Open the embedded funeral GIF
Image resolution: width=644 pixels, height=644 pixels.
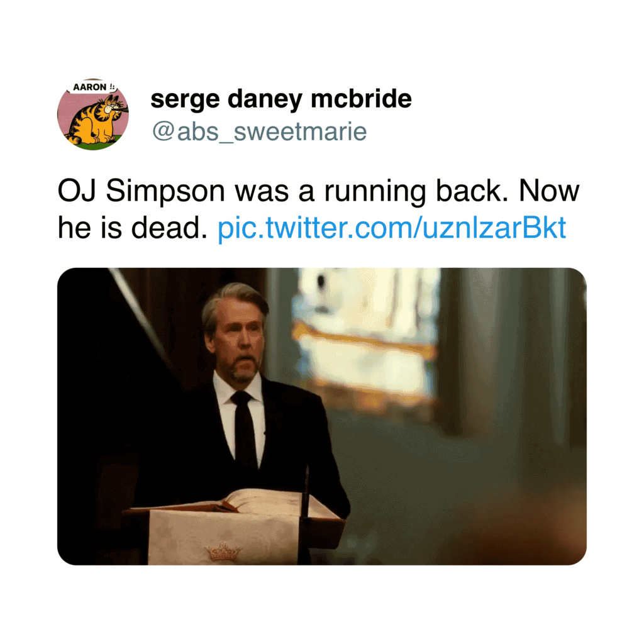tap(321, 416)
